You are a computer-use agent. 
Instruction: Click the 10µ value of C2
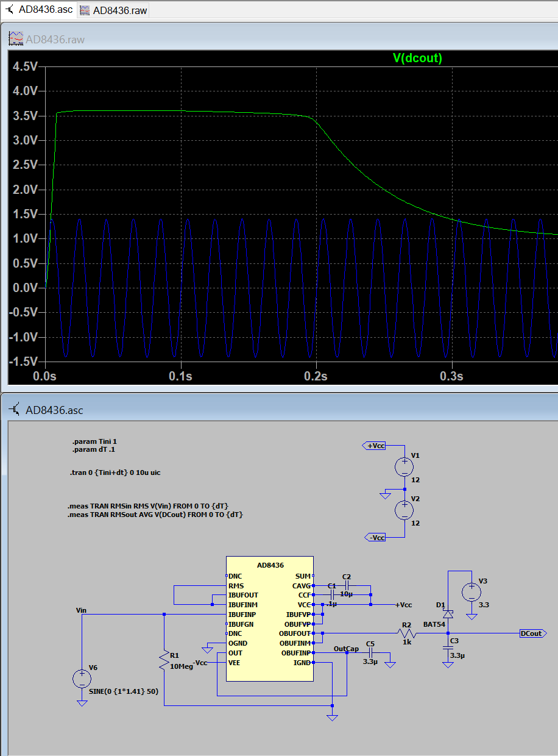click(347, 593)
